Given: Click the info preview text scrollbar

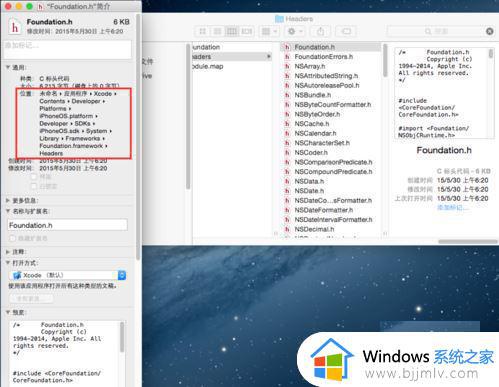Looking at the screenshot, I should [122, 337].
